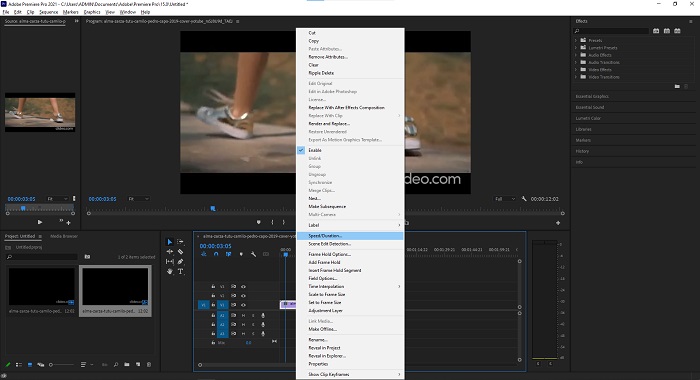Click the nest sequences icon in timeline header

204,255
